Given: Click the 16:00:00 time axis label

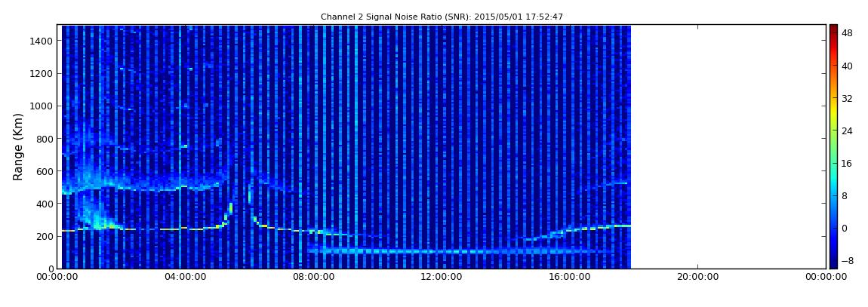Looking at the screenshot, I should pos(570,277).
